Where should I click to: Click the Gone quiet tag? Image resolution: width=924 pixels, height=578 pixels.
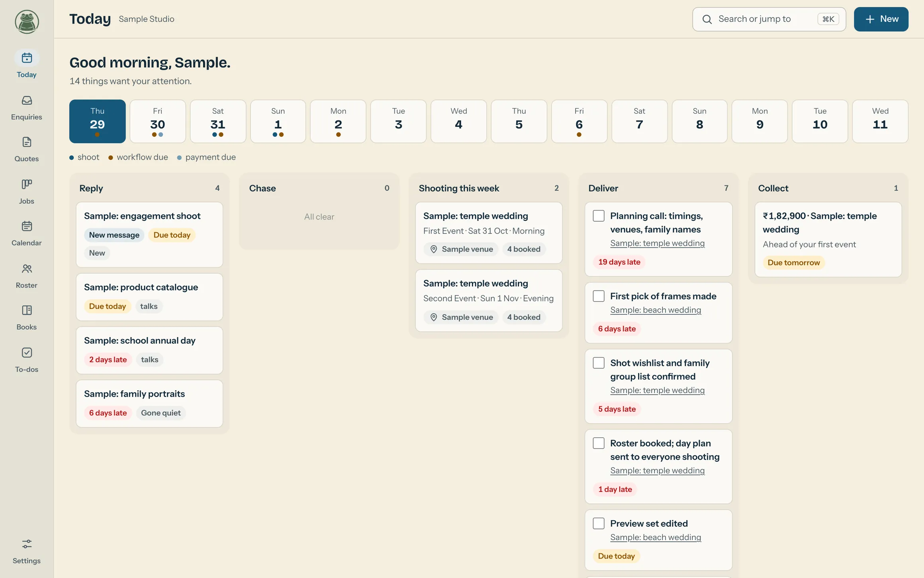(161, 413)
